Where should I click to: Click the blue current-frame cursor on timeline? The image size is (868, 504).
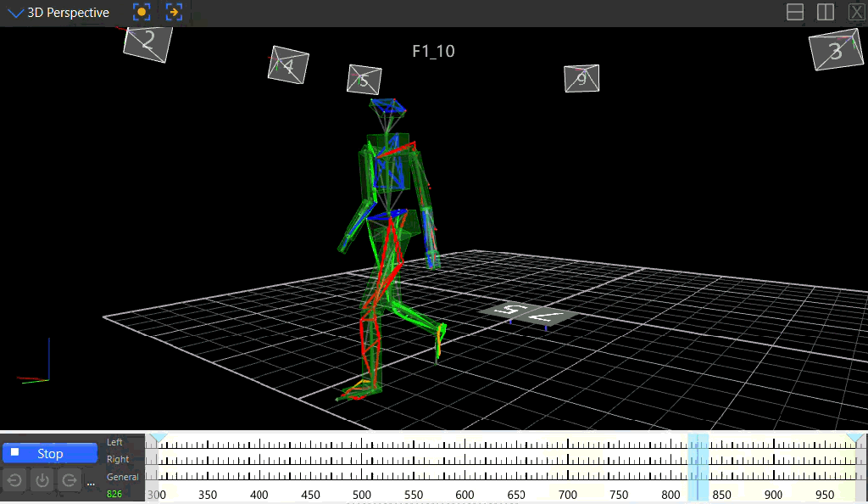click(x=698, y=468)
